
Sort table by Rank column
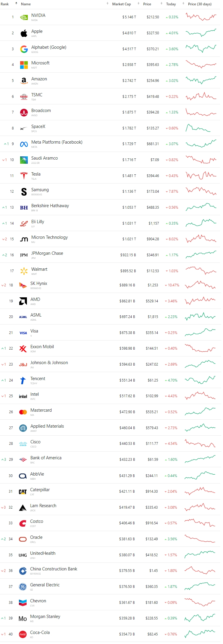pyautogui.click(x=5, y=4)
